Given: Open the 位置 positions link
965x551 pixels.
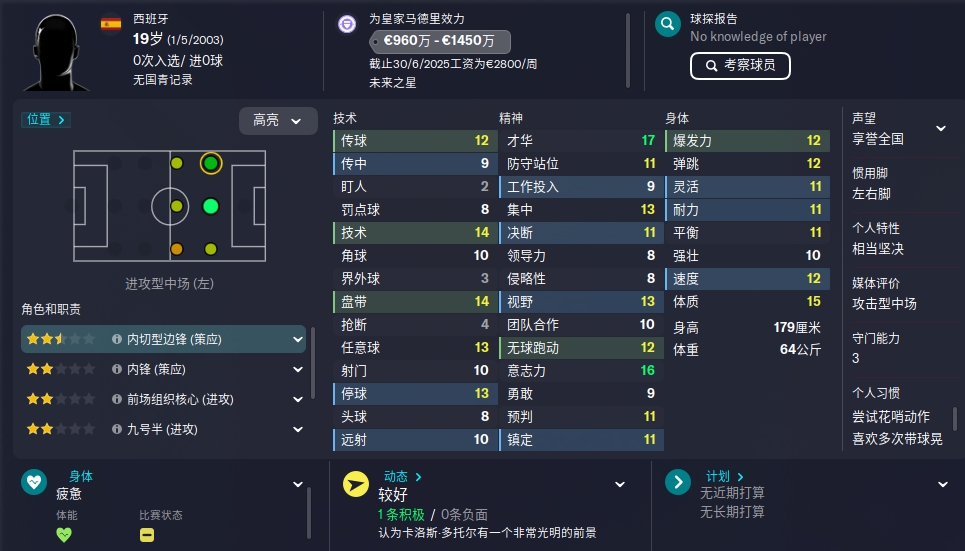Looking at the screenshot, I should tap(46, 119).
